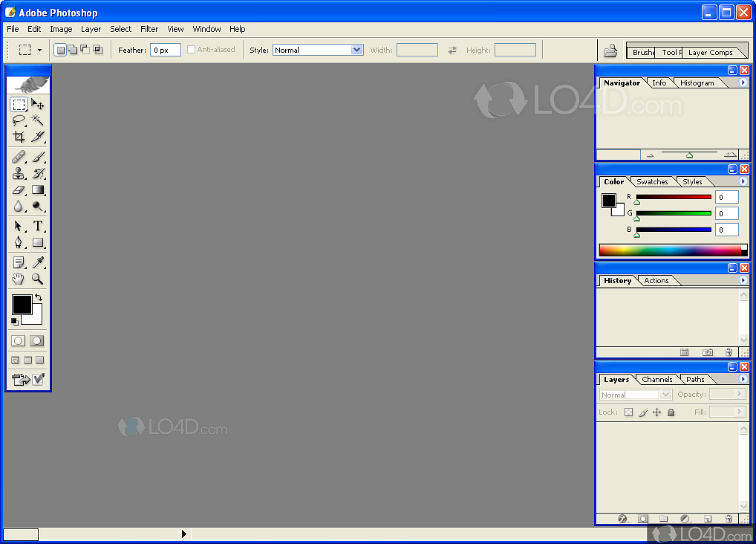Select the Zoom magnifier tool

coord(37,279)
